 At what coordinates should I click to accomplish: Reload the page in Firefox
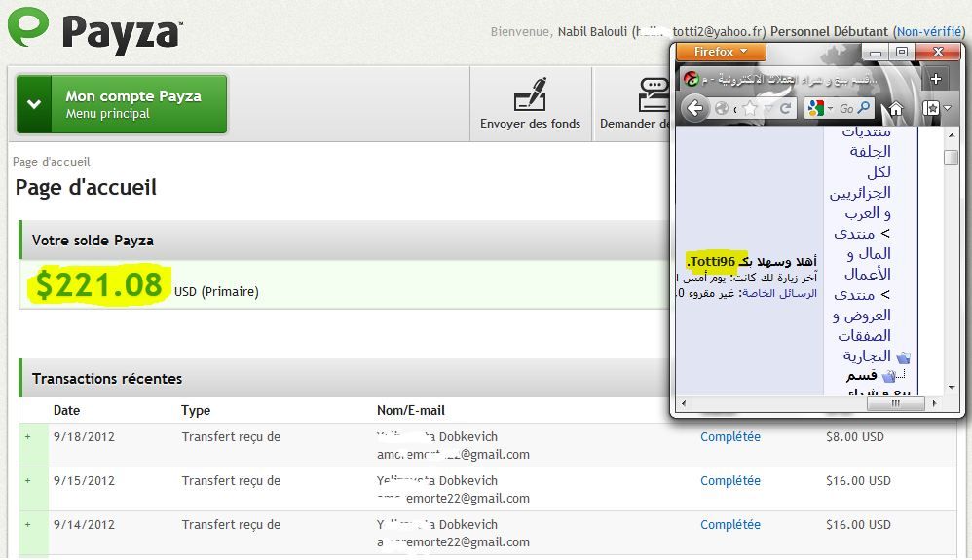785,109
